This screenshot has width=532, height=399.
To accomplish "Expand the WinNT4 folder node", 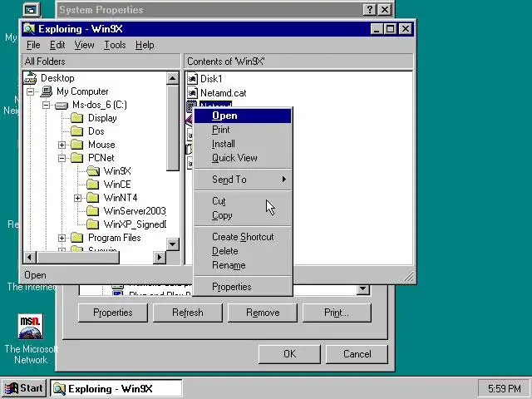I will coord(77,198).
